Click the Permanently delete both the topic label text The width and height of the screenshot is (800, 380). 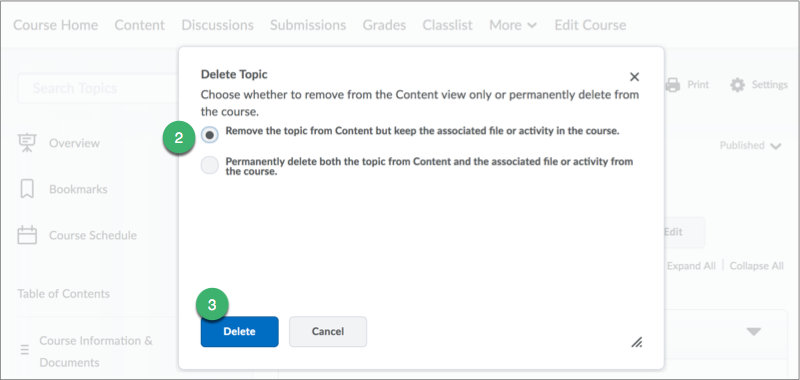tap(429, 167)
